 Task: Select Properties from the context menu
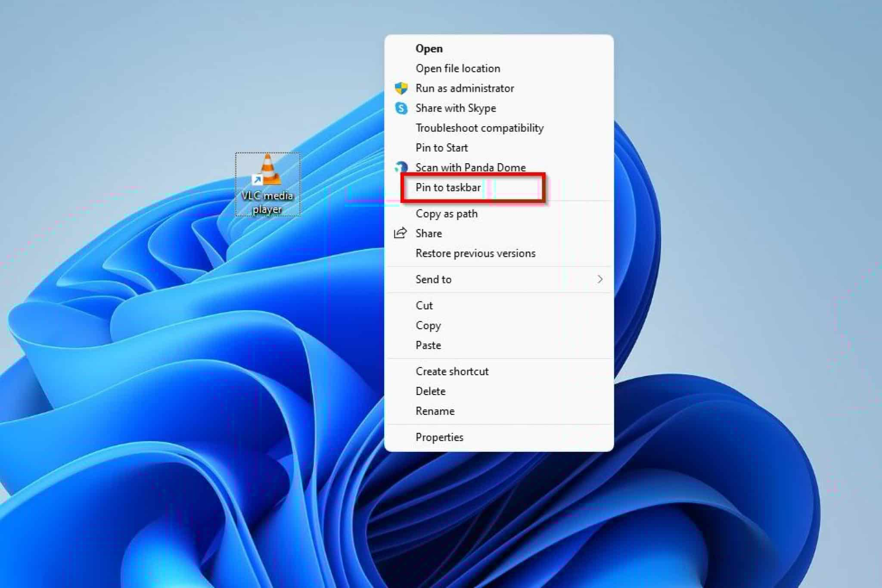(439, 437)
